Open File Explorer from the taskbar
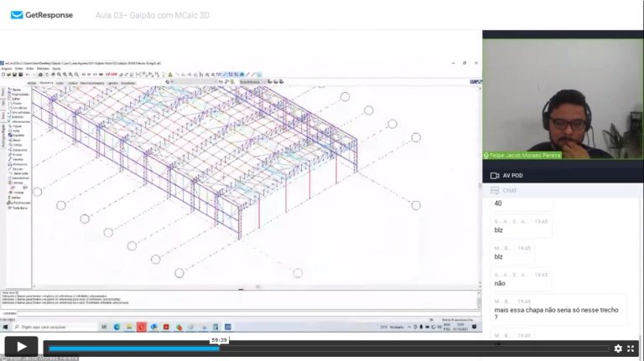Viewport: 644px width, 361px height. (129, 327)
